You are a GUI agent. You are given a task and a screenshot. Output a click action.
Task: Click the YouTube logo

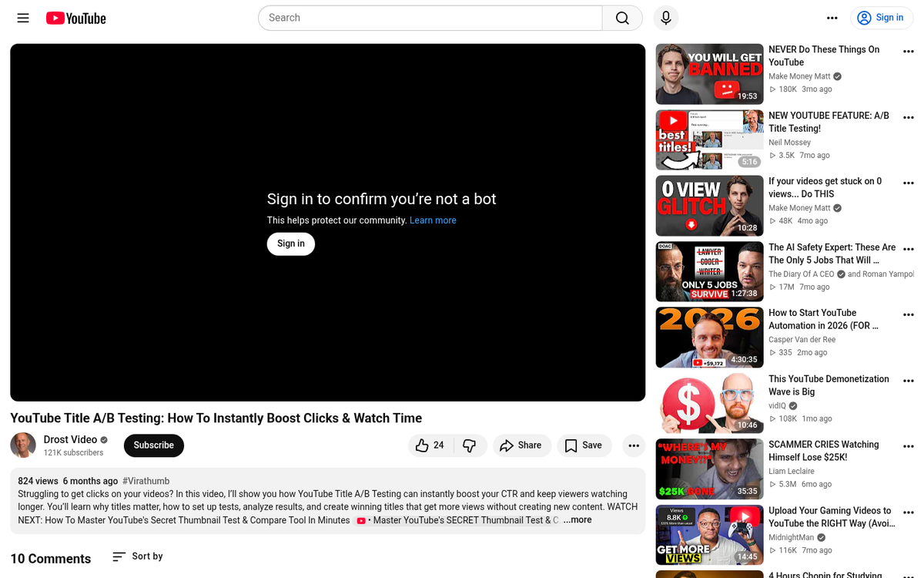pos(75,18)
